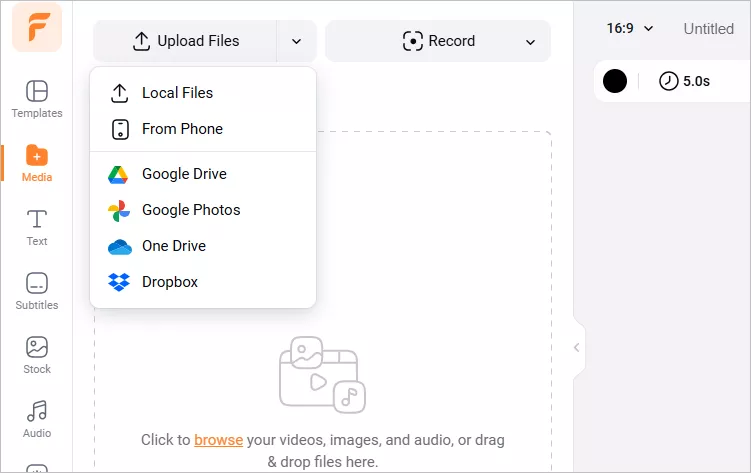Click the media upload illustration

(x=322, y=375)
